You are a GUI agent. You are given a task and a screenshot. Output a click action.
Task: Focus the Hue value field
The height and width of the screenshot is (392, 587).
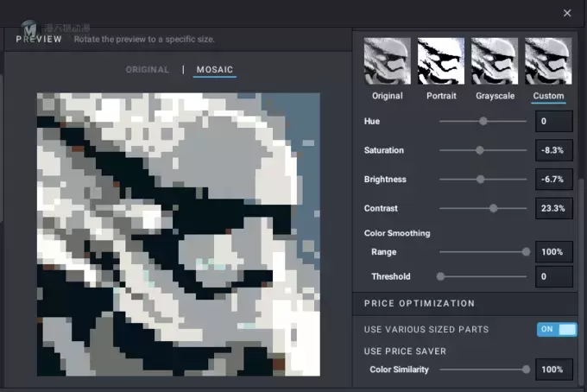pos(553,121)
